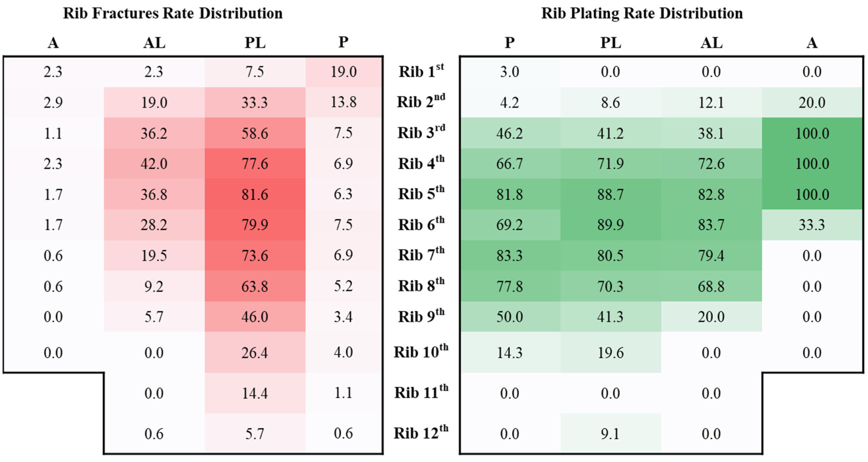
Task: Select the green plating cell valued 83.3
Action: (510, 255)
